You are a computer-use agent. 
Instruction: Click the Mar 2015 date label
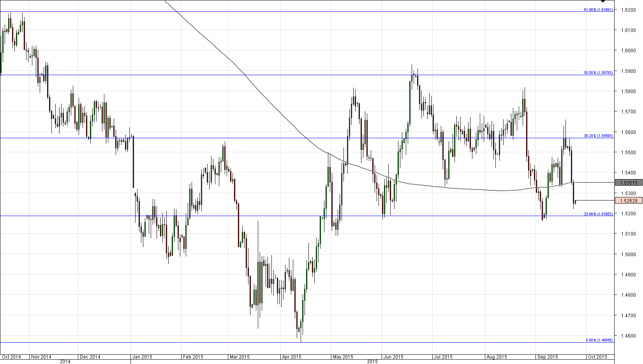[240, 357]
